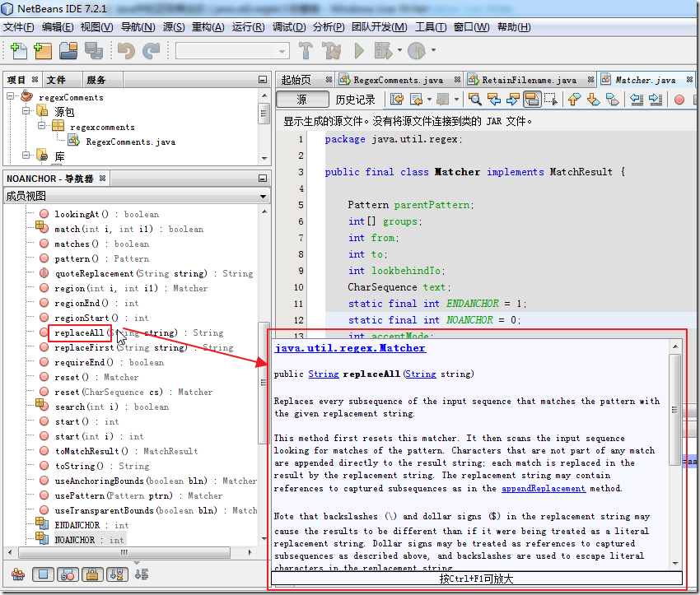This screenshot has height=595, width=700.
Task: Shift line left in the editor toolbar
Action: pos(637,100)
